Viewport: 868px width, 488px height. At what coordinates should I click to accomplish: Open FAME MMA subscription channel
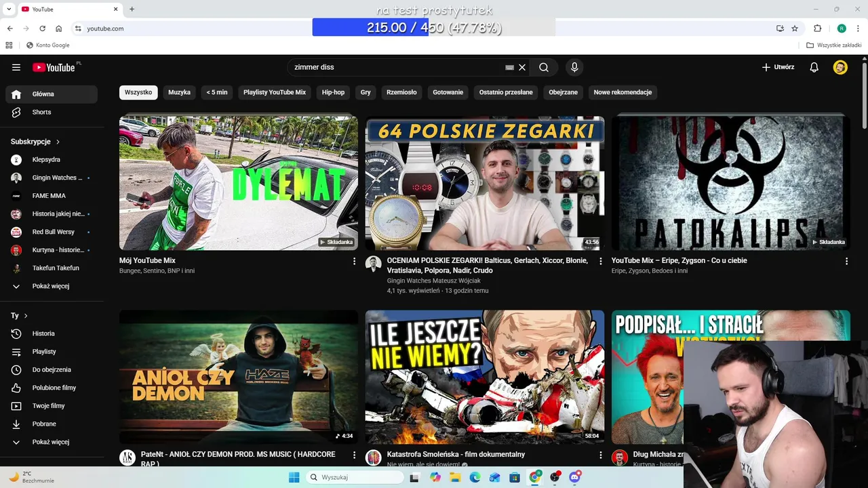[52, 195]
